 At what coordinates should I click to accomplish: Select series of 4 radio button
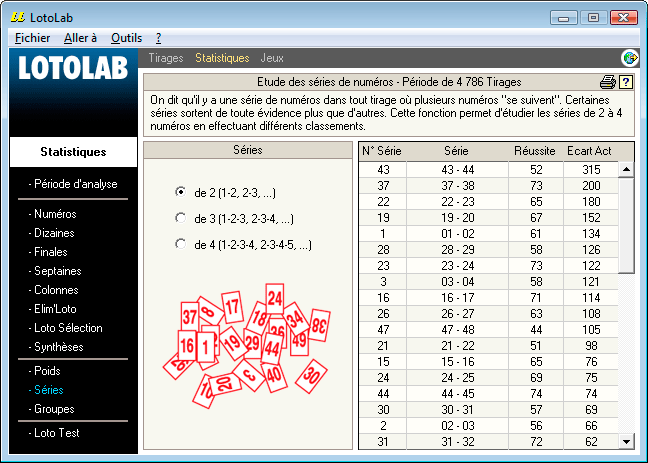point(180,243)
